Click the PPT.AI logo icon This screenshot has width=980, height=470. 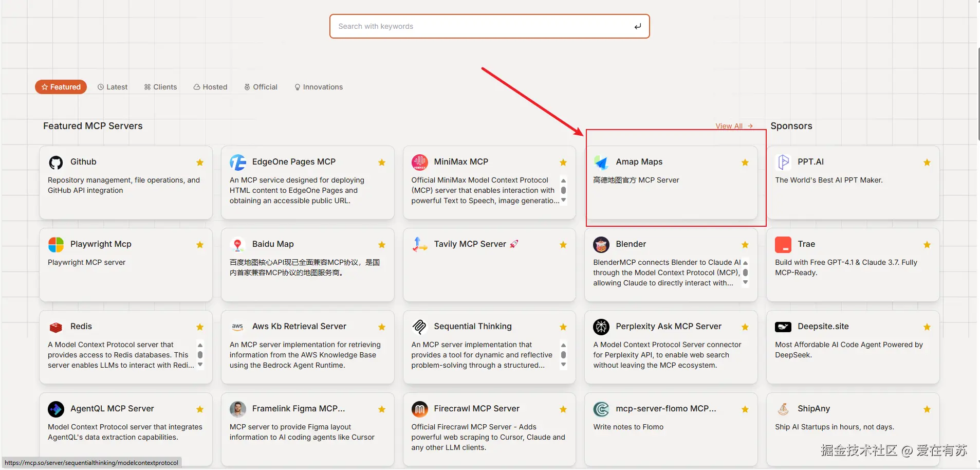(x=783, y=162)
